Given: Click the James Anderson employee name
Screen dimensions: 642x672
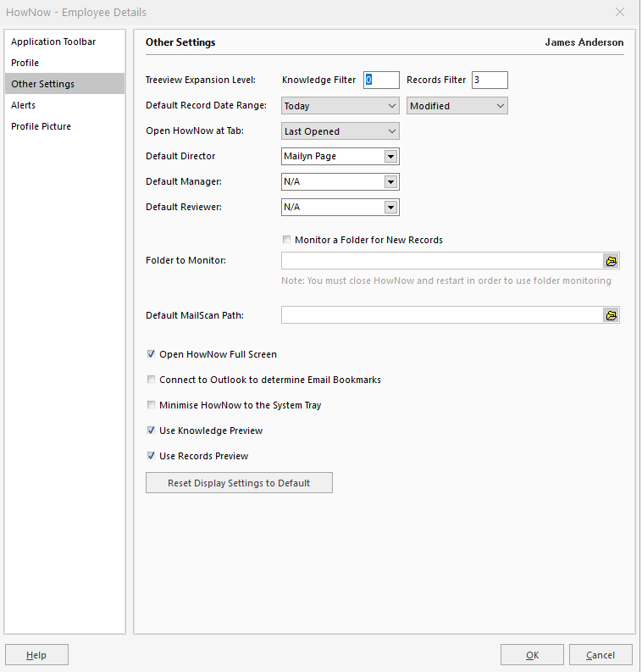Looking at the screenshot, I should (584, 42).
